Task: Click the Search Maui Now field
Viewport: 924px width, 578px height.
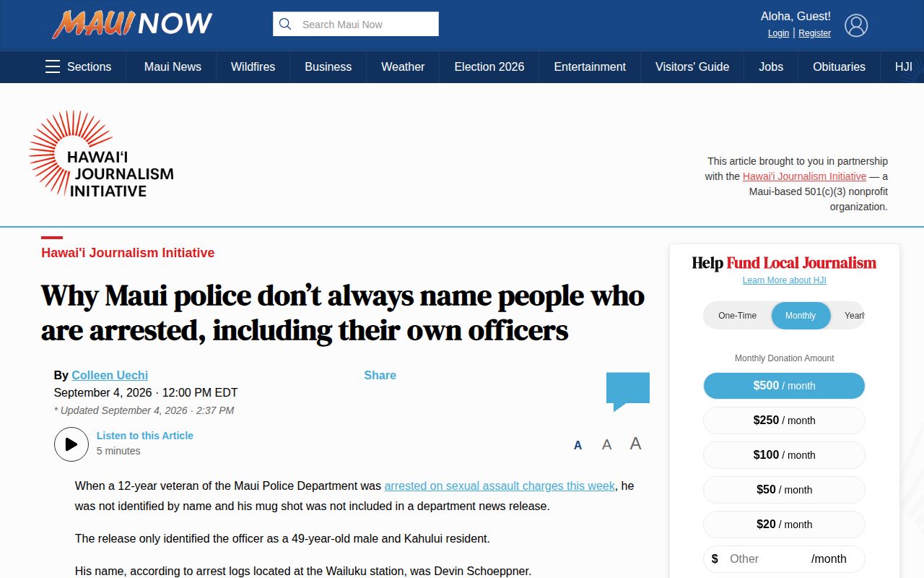Action: pos(356,24)
